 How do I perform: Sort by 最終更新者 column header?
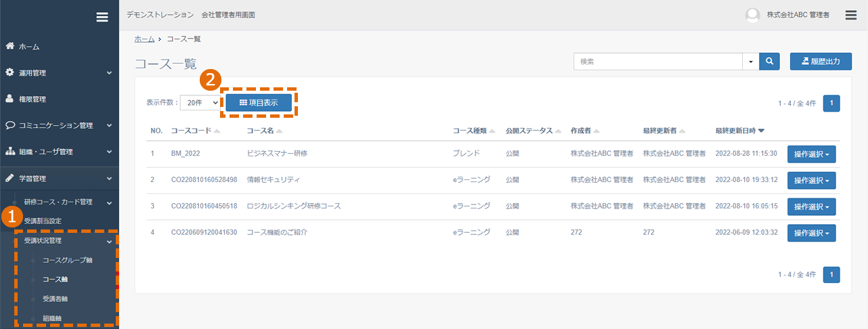(664, 131)
